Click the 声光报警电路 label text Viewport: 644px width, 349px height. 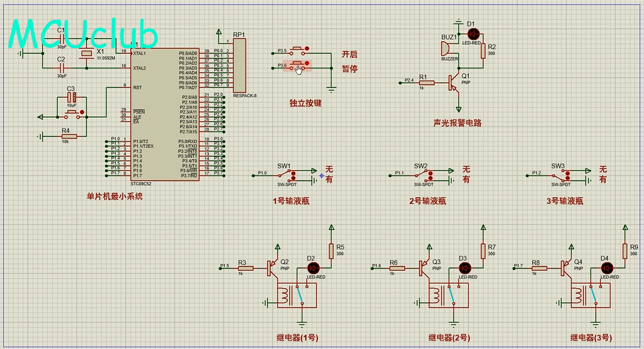pyautogui.click(x=457, y=123)
